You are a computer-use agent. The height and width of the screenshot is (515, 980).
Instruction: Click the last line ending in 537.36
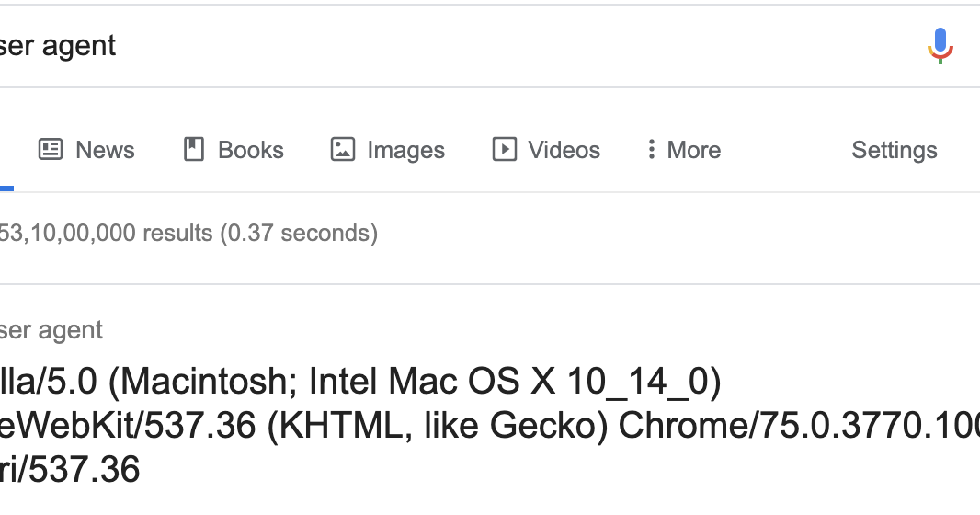coord(74,470)
